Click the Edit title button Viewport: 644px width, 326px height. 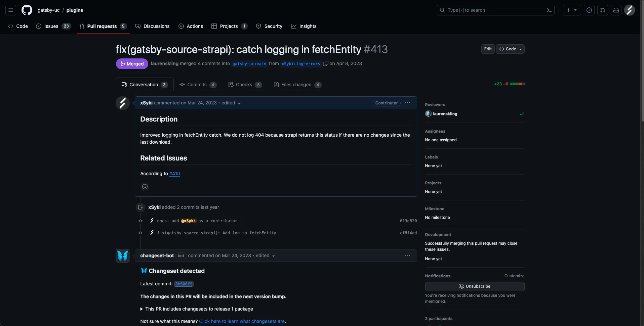point(488,49)
